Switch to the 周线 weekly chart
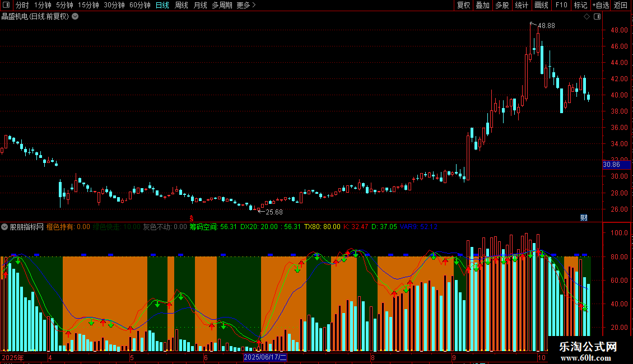 181,5
